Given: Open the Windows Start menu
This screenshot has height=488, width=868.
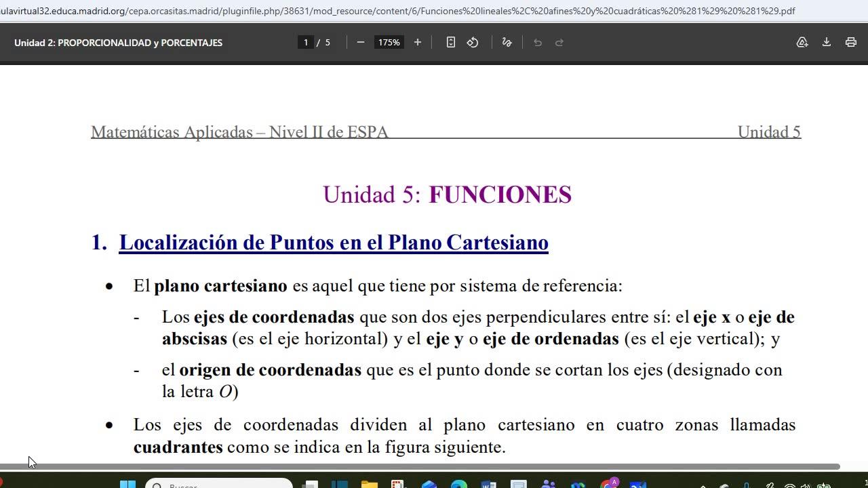Looking at the screenshot, I should tap(127, 485).
